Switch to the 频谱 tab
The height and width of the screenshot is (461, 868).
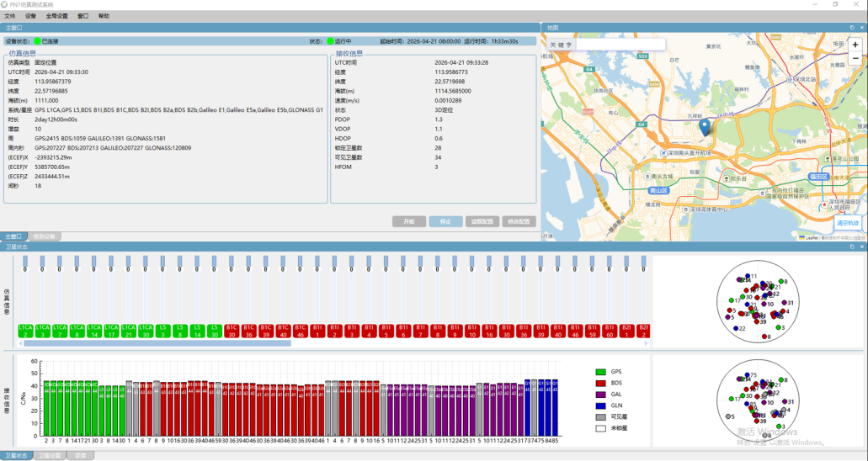(77, 455)
